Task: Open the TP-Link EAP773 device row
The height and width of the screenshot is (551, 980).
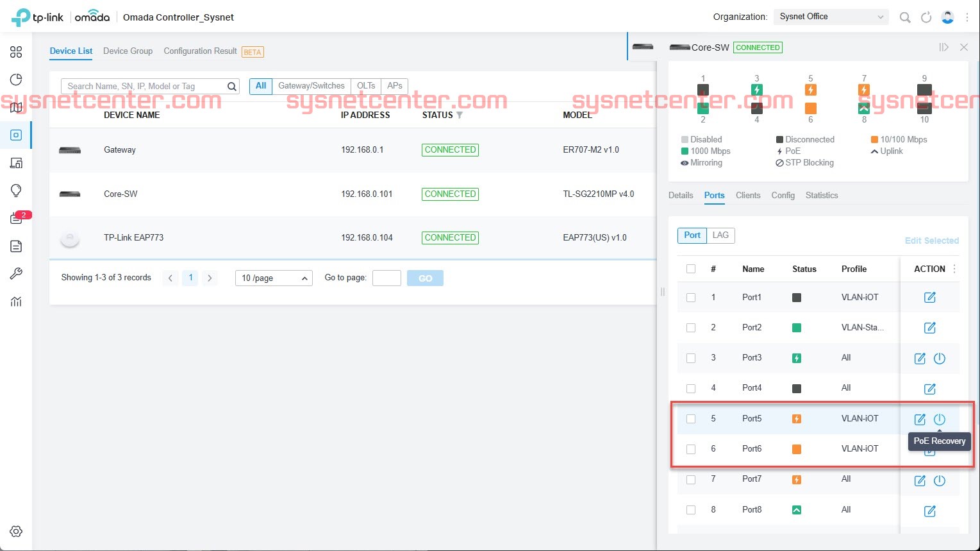Action: 353,238
